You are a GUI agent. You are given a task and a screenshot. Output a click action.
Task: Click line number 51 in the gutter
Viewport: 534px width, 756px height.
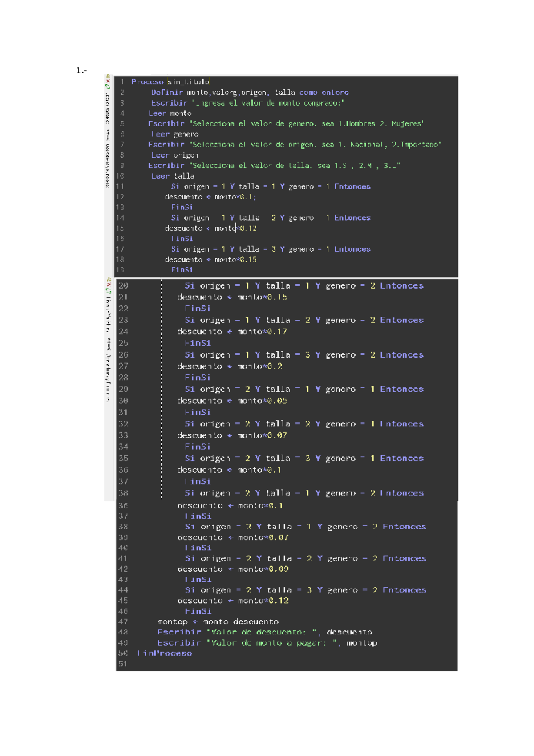tap(123, 664)
